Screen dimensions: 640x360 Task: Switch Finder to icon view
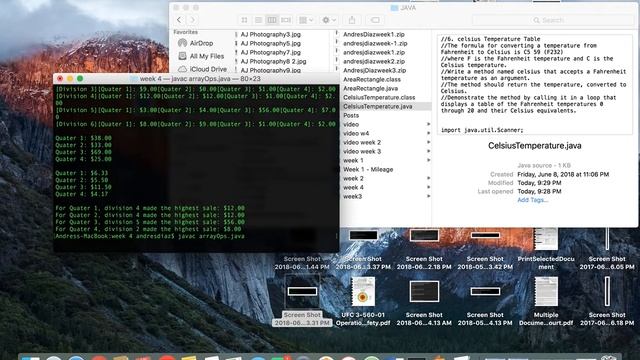244,20
